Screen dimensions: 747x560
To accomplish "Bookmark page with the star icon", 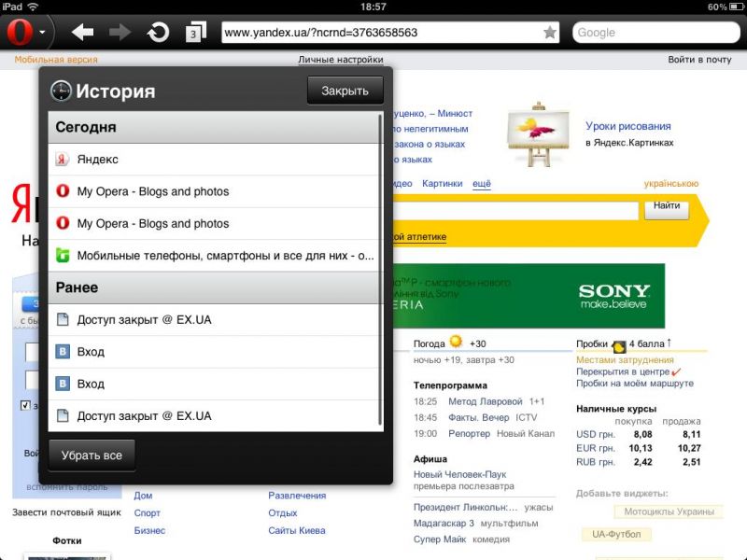I will tap(550, 33).
